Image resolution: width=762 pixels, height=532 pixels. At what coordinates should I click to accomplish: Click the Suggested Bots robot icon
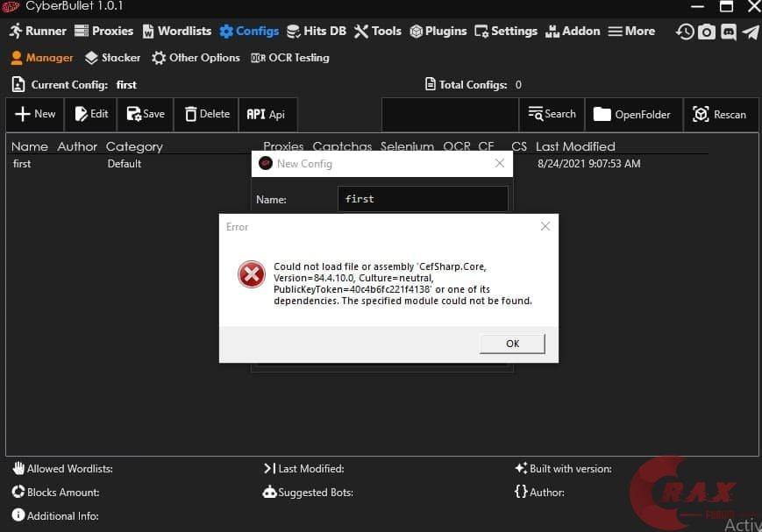pyautogui.click(x=269, y=493)
